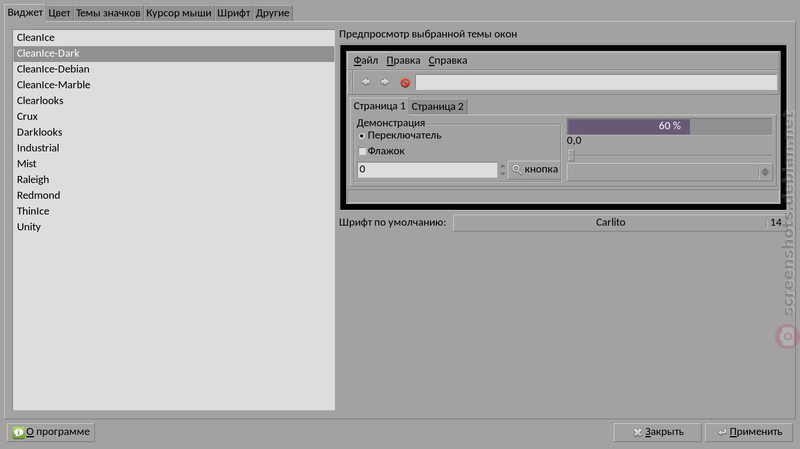Click the 60 % progress bar
800x449 pixels.
669,126
